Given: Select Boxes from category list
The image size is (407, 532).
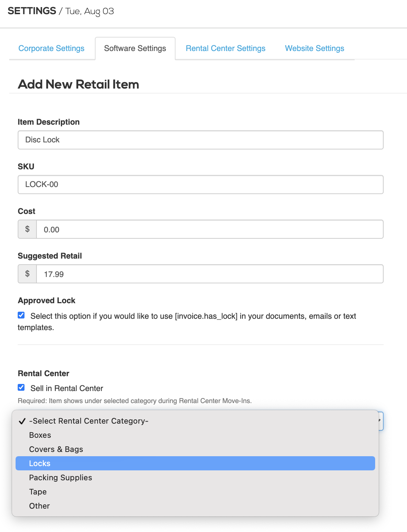Looking at the screenshot, I should coord(195,435).
